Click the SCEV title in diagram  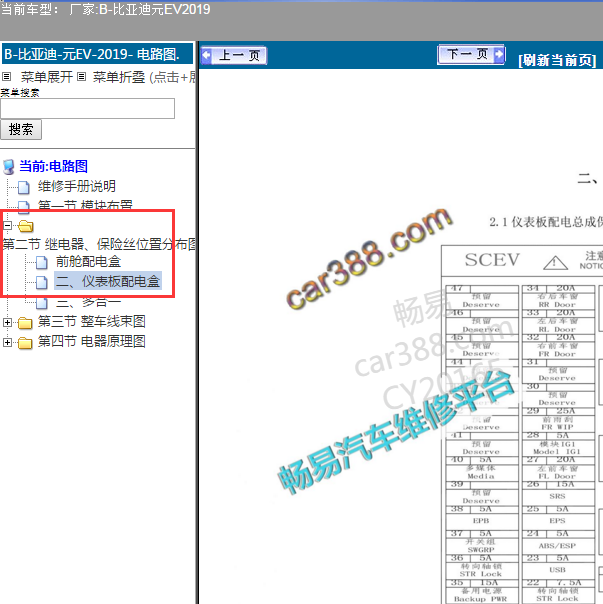[x=492, y=260]
